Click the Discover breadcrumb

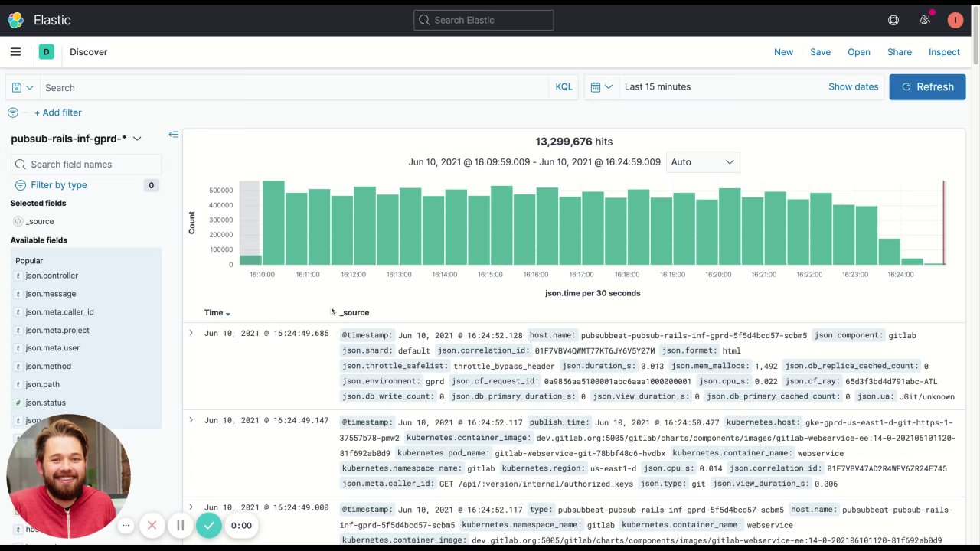[89, 52]
